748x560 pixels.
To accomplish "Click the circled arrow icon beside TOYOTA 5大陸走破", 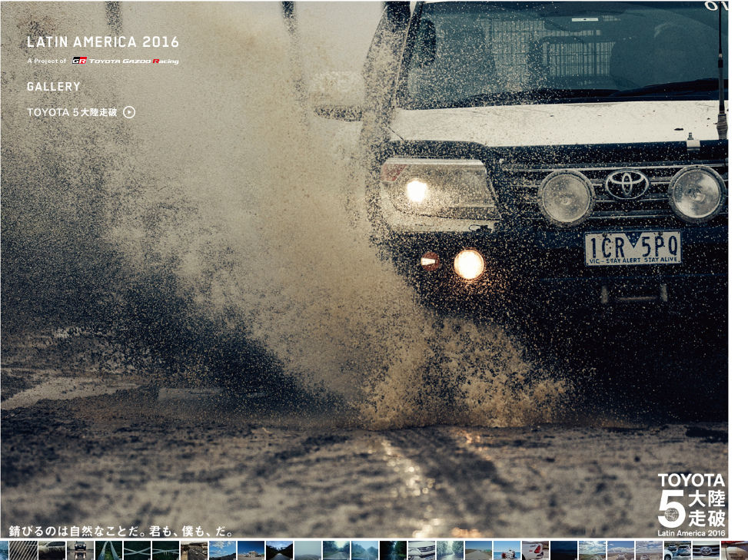I will [129, 112].
